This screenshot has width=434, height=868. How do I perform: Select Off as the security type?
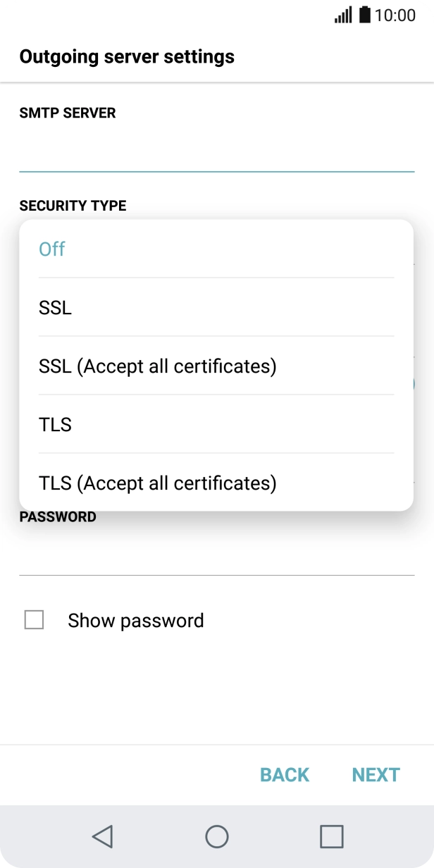click(x=51, y=249)
